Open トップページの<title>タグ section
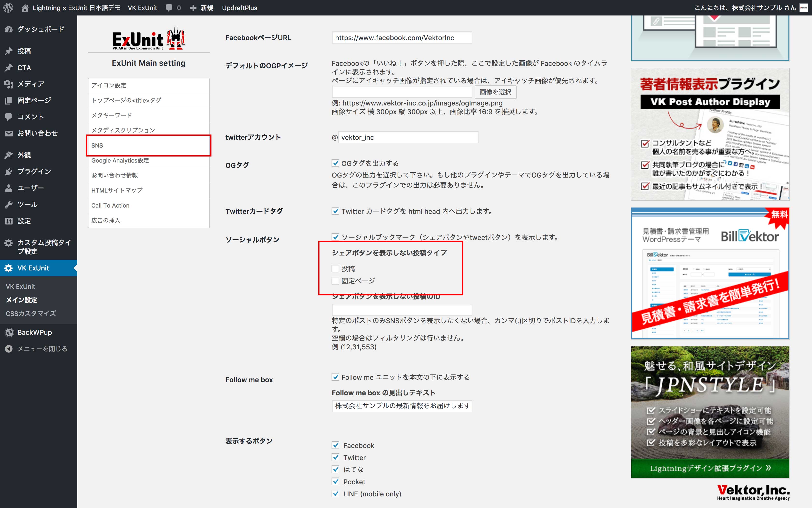Viewport: 812px width, 508px height. [149, 100]
